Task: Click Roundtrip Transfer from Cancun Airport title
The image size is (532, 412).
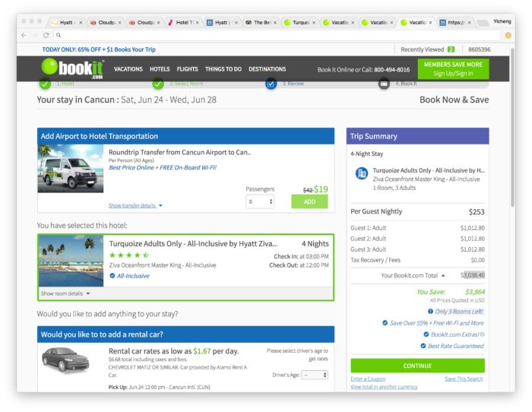Action: (179, 152)
